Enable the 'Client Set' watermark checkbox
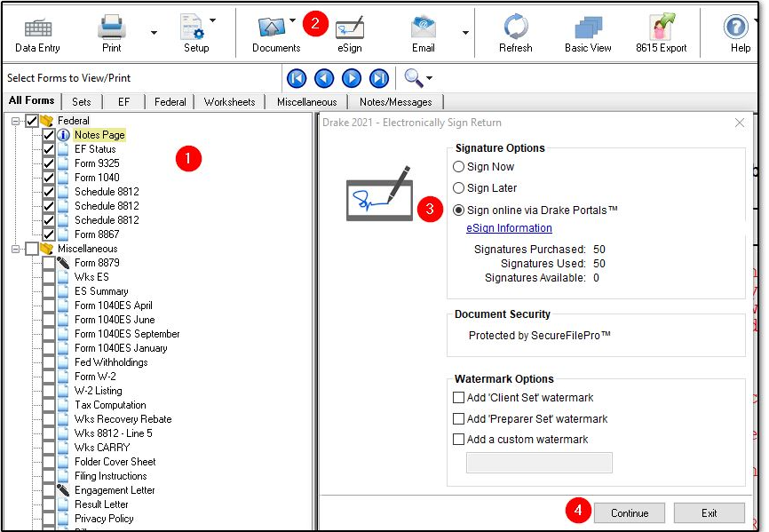Image resolution: width=769 pixels, height=532 pixels. tap(459, 398)
